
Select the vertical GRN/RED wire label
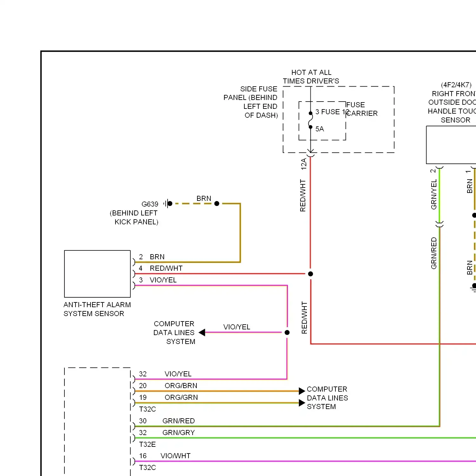434,253
